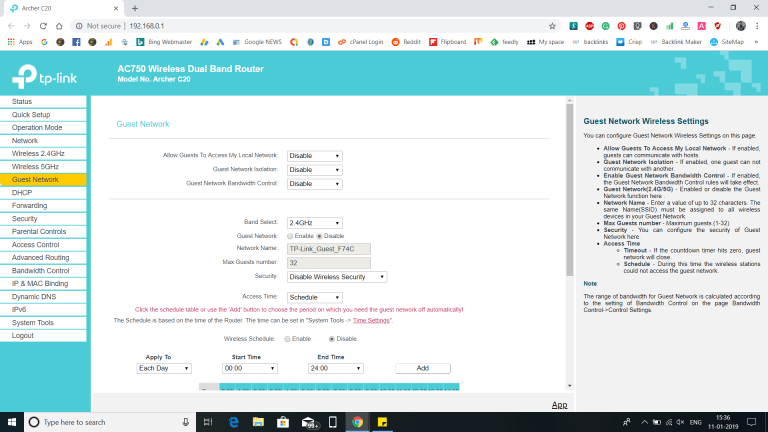Enable the Guest Network radio button
Viewport: 768px width, 432px height.
tap(292, 235)
